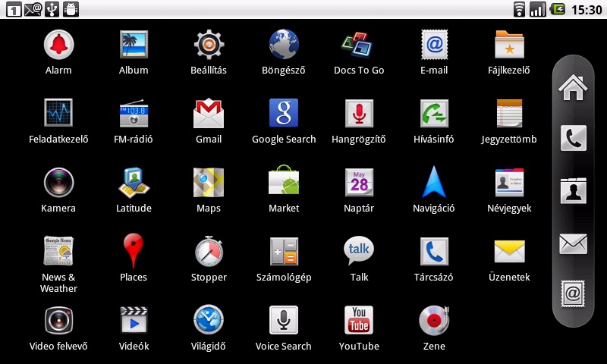Launch the YouTube app

(x=359, y=322)
